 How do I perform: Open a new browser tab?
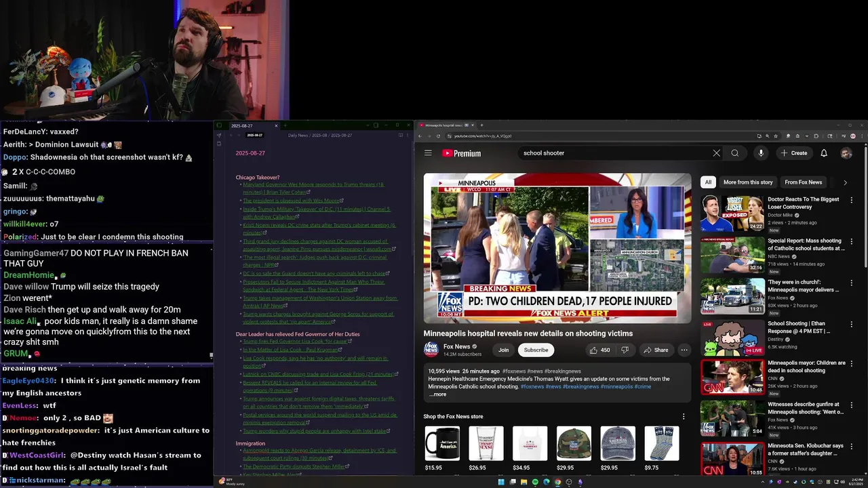[x=481, y=125]
